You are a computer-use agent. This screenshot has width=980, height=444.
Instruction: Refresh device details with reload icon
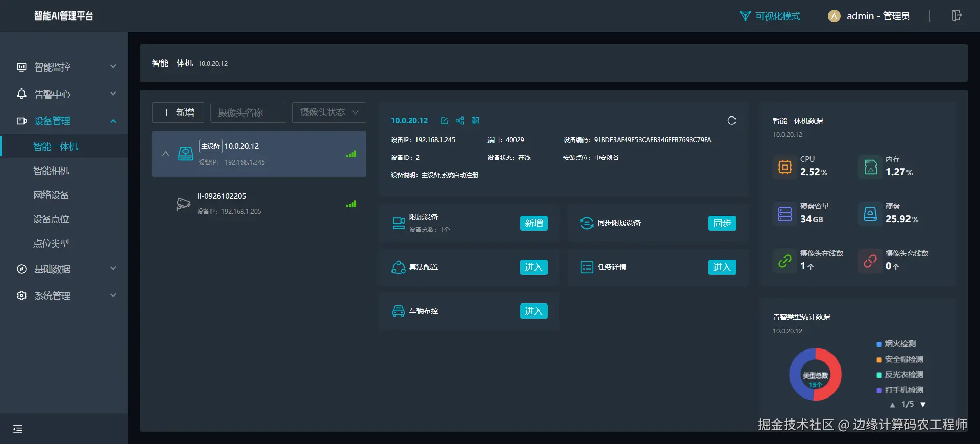pyautogui.click(x=732, y=121)
